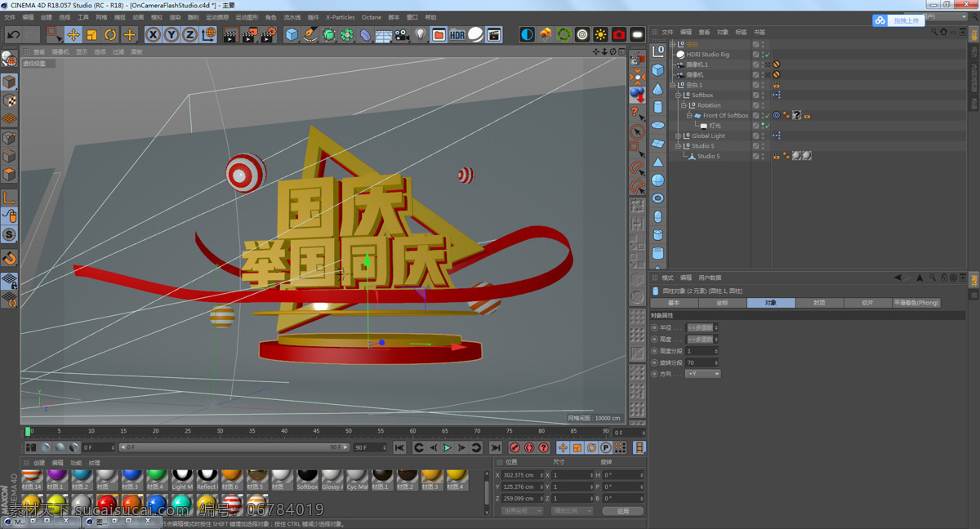Open the dropdown next to 世界坐标 in the coordinates panel
Viewport: 980px width, 529px height.
[572, 511]
